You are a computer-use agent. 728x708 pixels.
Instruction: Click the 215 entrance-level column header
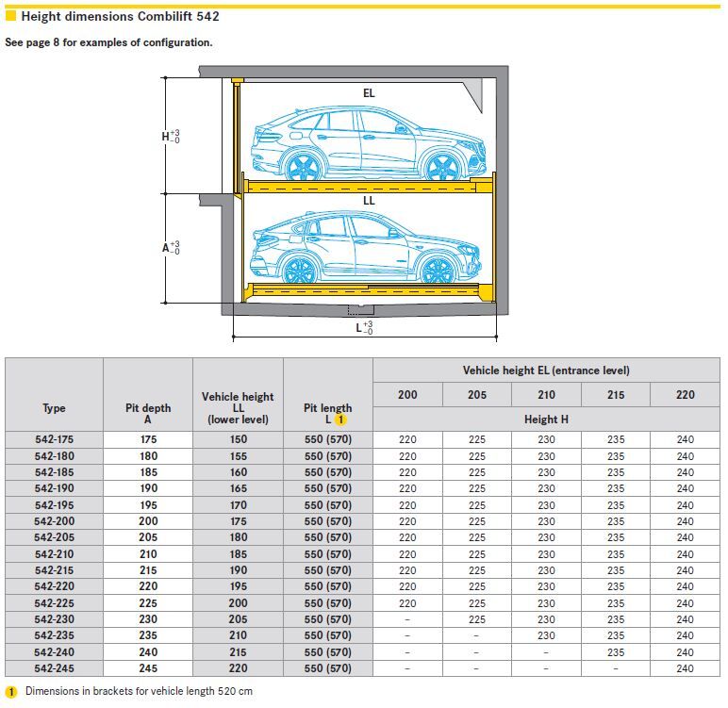[616, 395]
